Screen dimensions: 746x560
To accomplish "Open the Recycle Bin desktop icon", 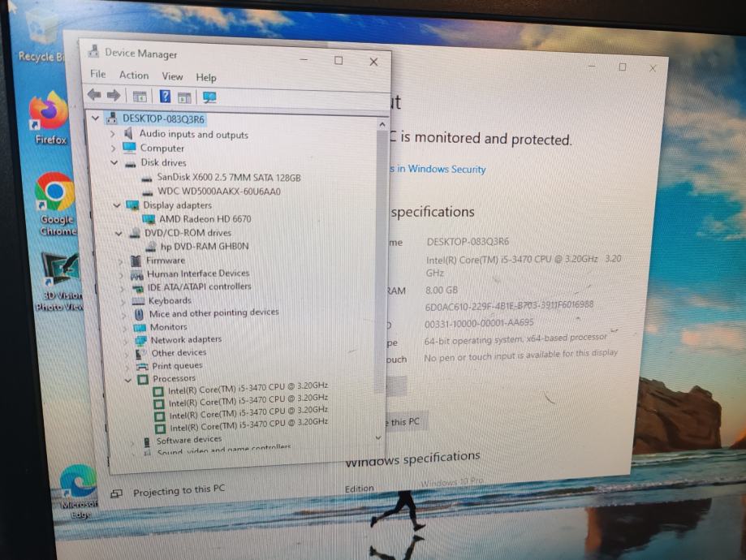I will [x=41, y=36].
